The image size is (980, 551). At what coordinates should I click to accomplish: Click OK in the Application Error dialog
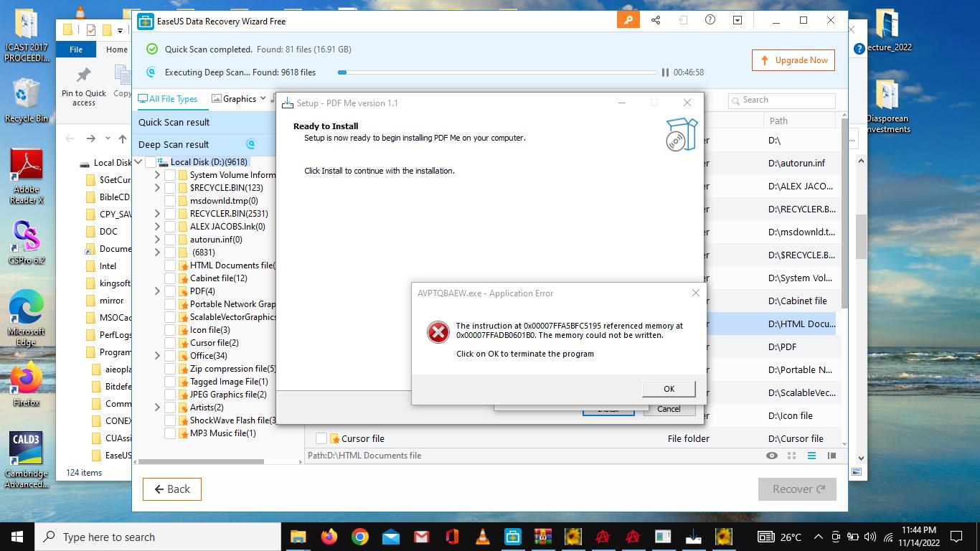tap(669, 389)
